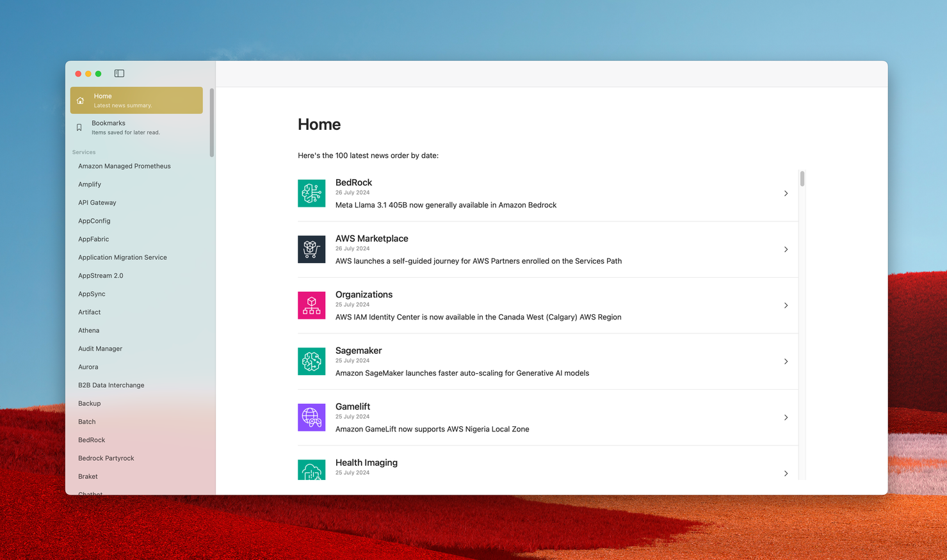Click the Health Imaging cloud icon

311,470
